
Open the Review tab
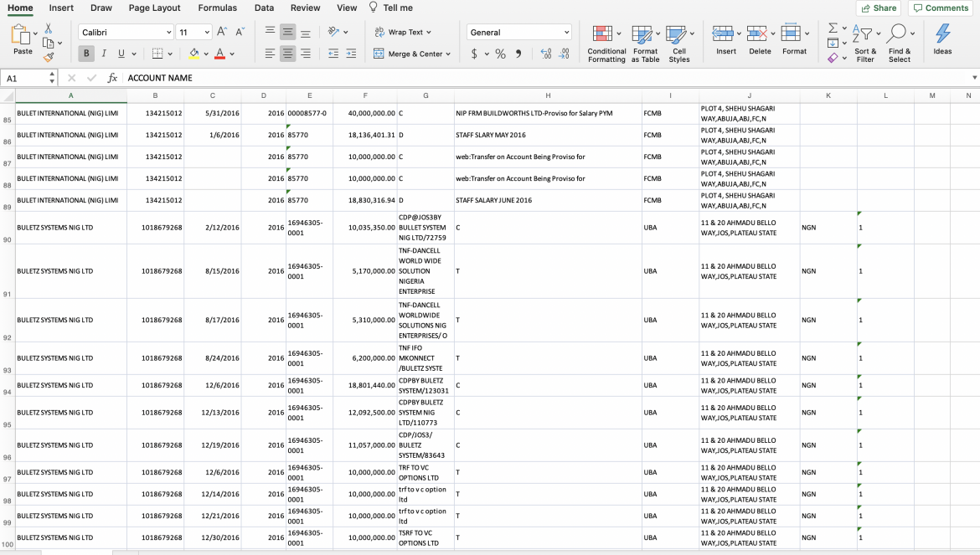(x=306, y=8)
